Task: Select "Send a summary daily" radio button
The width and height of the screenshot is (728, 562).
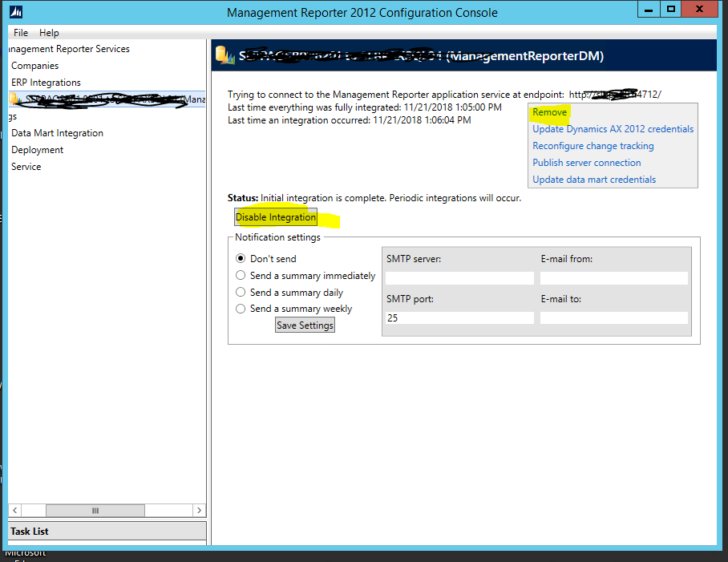Action: [x=241, y=293]
